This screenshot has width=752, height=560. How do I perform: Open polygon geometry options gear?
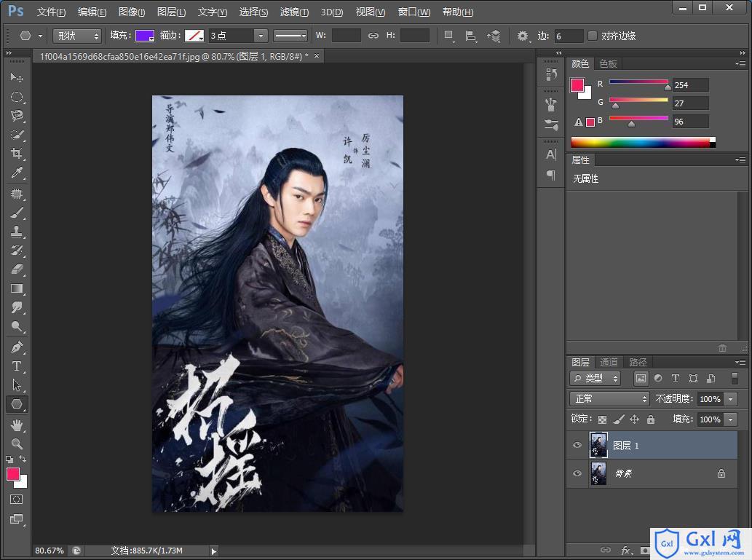(x=523, y=36)
